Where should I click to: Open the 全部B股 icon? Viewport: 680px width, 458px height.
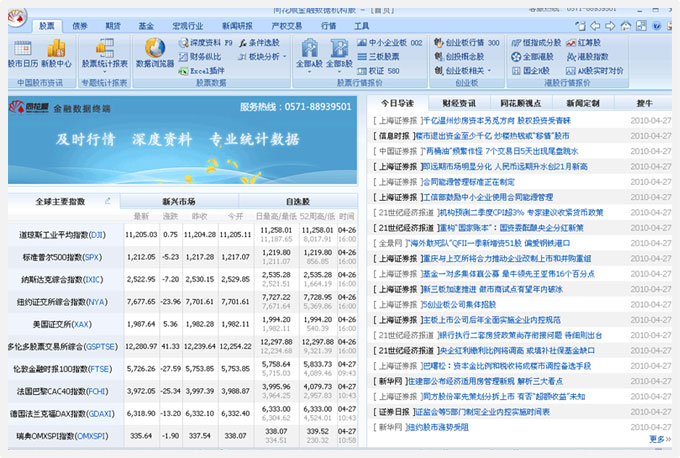tap(339, 48)
